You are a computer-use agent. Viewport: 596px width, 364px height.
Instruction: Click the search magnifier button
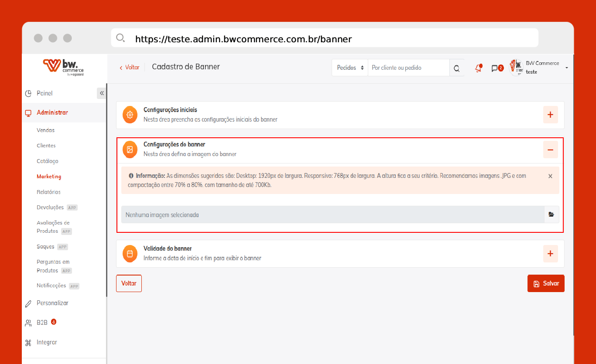coord(456,68)
